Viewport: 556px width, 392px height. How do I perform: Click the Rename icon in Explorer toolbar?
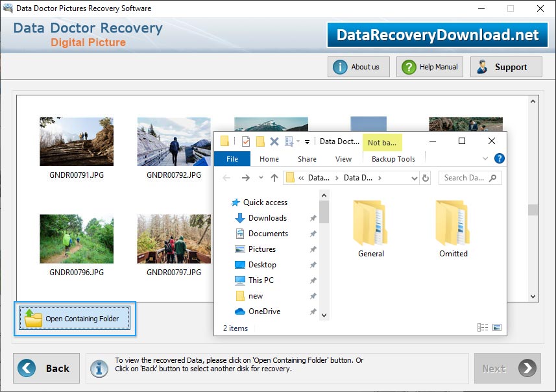(x=289, y=141)
